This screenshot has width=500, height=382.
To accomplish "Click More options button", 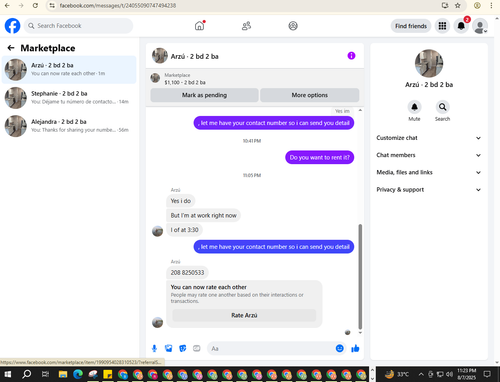I will (x=310, y=95).
